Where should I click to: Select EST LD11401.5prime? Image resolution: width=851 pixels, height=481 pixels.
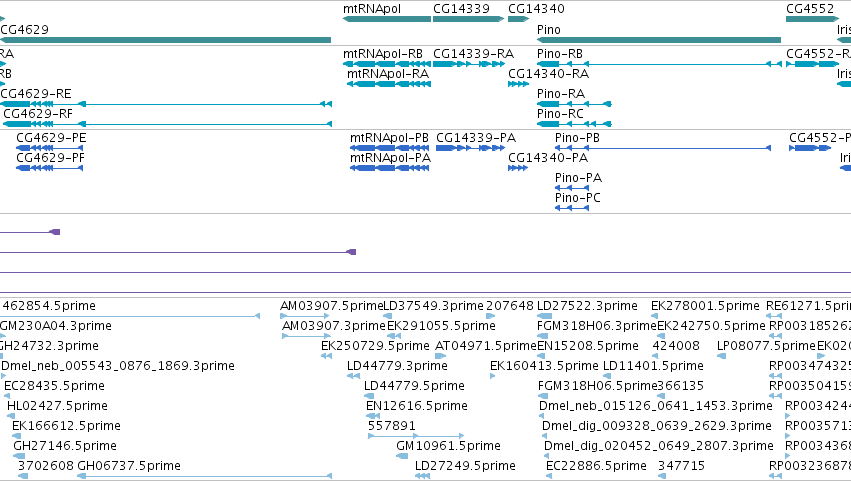pos(653,366)
